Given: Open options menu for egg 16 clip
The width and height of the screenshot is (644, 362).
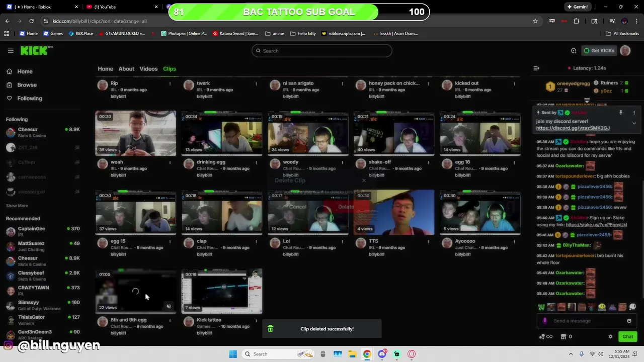Looking at the screenshot, I should pyautogui.click(x=515, y=163).
